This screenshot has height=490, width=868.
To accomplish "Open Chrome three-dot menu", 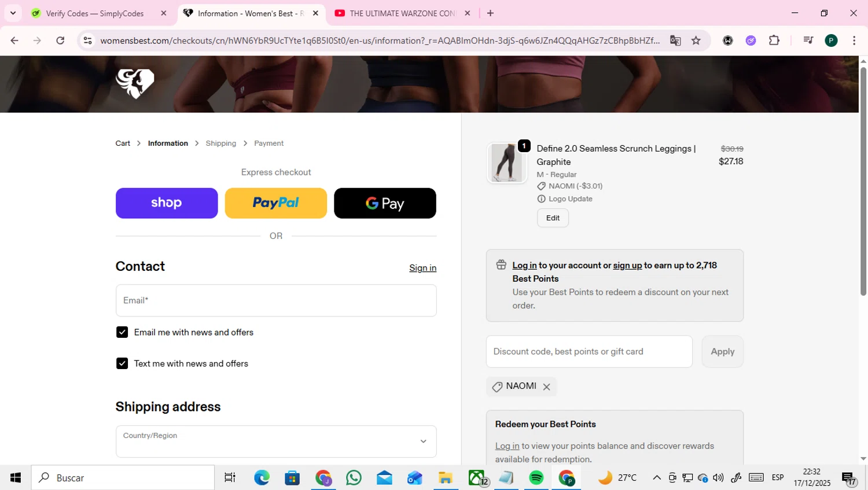I will coord(854,40).
